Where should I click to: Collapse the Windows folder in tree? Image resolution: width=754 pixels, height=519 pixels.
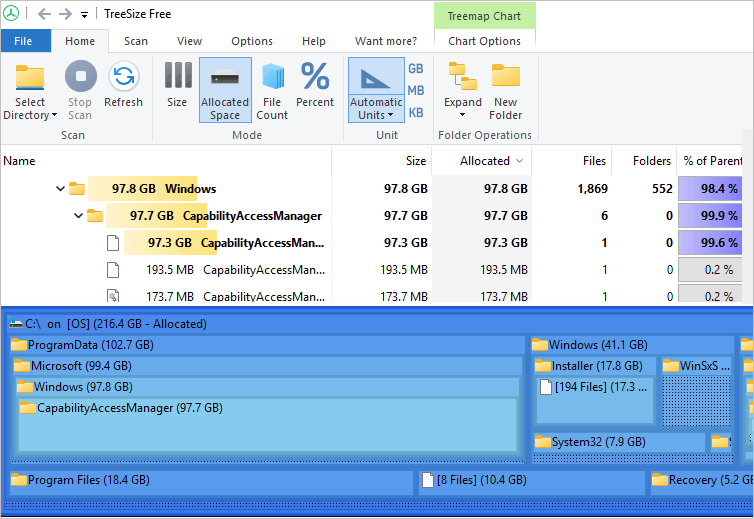coord(60,188)
